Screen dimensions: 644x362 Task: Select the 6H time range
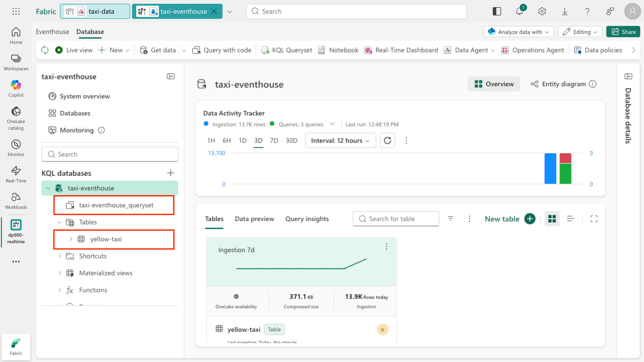point(227,140)
